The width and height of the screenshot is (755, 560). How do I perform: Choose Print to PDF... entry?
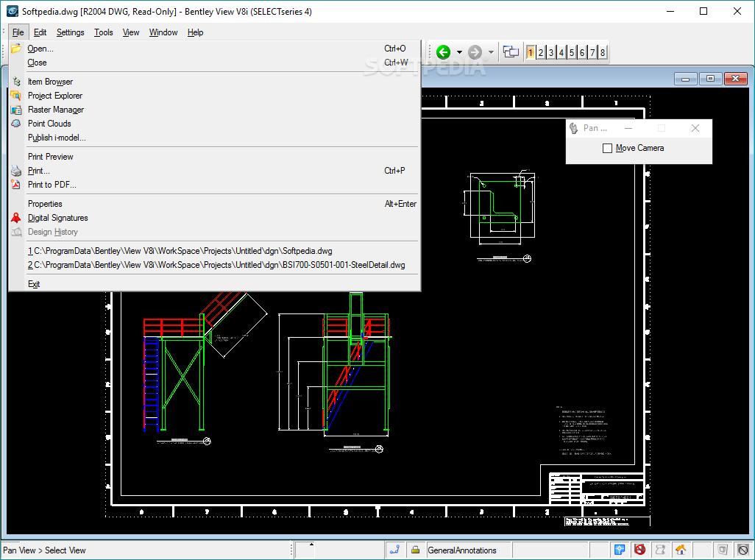[x=215, y=185]
